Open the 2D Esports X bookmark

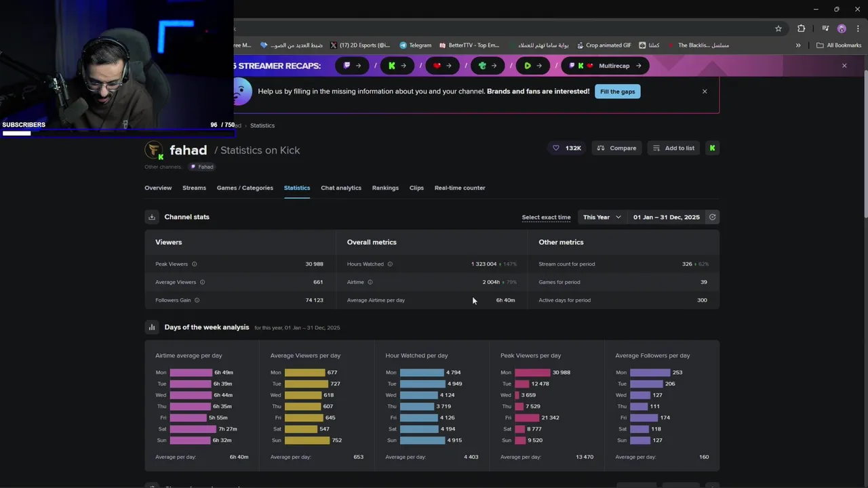click(x=360, y=45)
